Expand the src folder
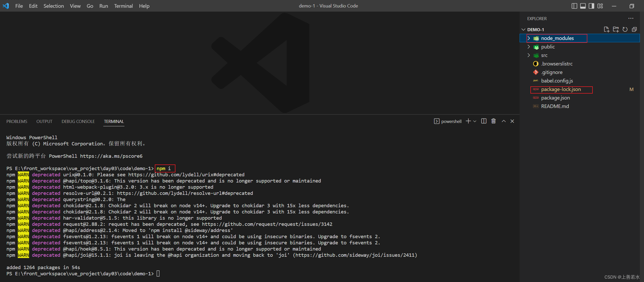 (x=529, y=55)
